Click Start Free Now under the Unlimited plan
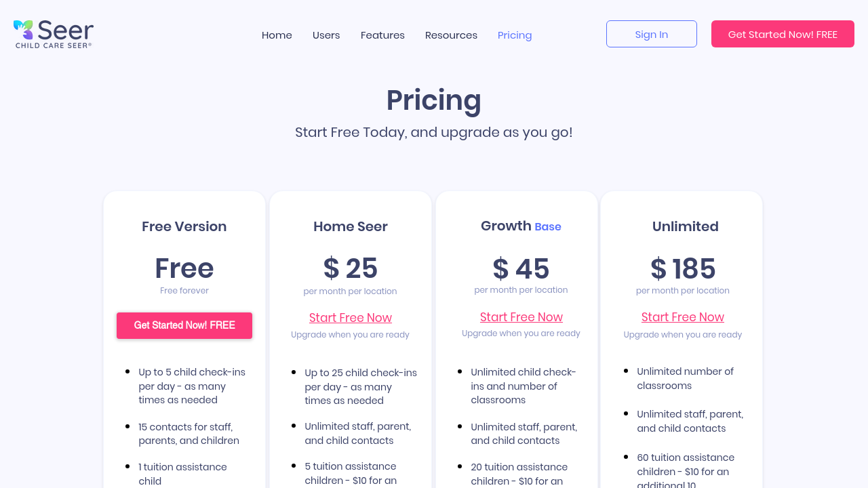This screenshot has height=488, width=868. 683,317
